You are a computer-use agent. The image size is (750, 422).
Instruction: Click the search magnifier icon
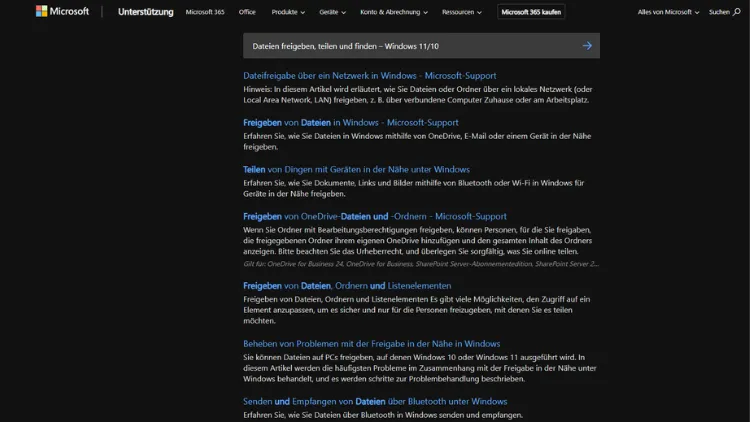click(x=737, y=12)
